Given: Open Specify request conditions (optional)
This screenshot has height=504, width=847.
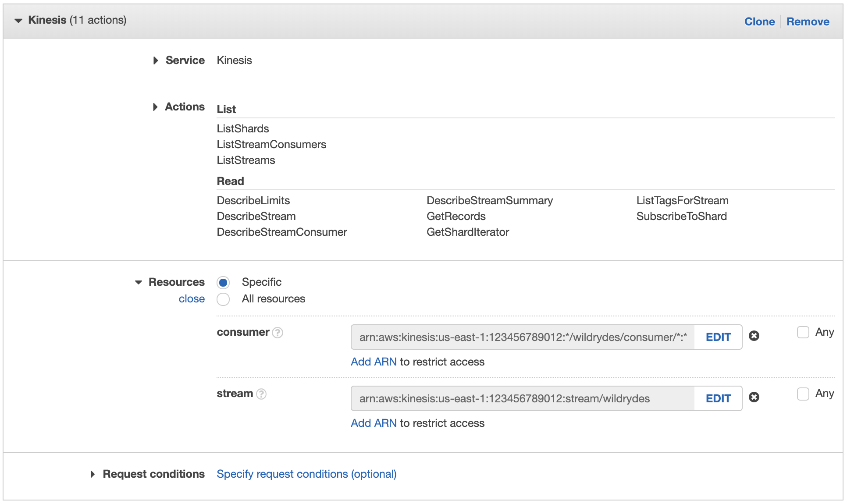Looking at the screenshot, I should (x=306, y=474).
